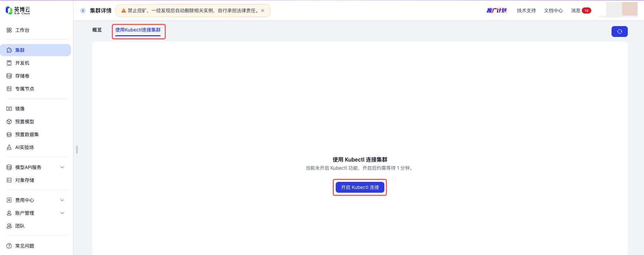Click the 对象存储 icon

(9, 180)
